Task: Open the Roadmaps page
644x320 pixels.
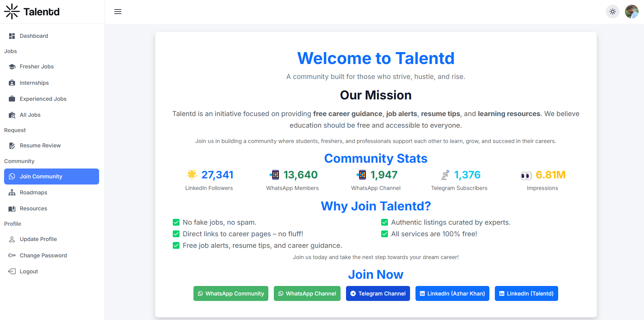Action: click(51, 193)
